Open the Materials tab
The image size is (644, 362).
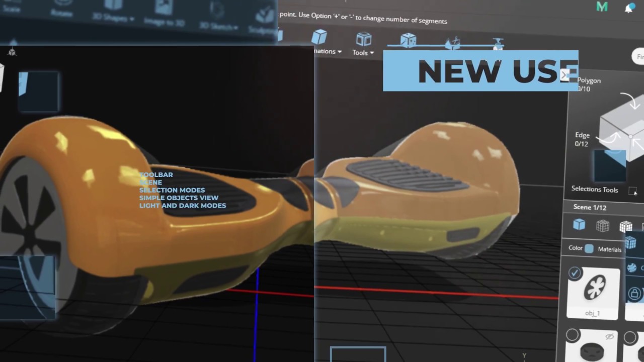(x=610, y=249)
